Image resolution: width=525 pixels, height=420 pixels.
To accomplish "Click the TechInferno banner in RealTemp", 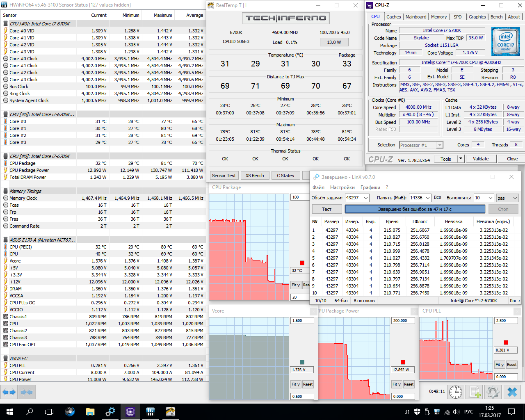I will point(285,18).
